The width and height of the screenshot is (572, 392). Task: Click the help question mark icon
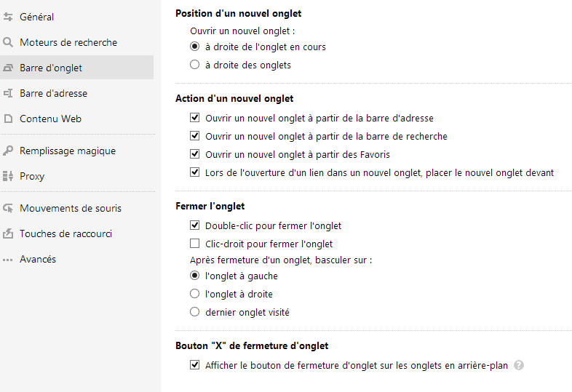519,365
